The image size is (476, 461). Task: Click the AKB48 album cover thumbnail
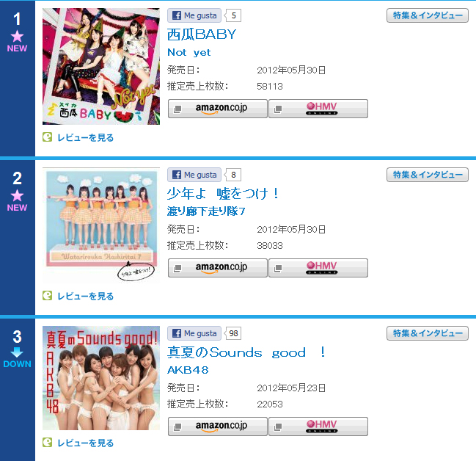coord(101,378)
